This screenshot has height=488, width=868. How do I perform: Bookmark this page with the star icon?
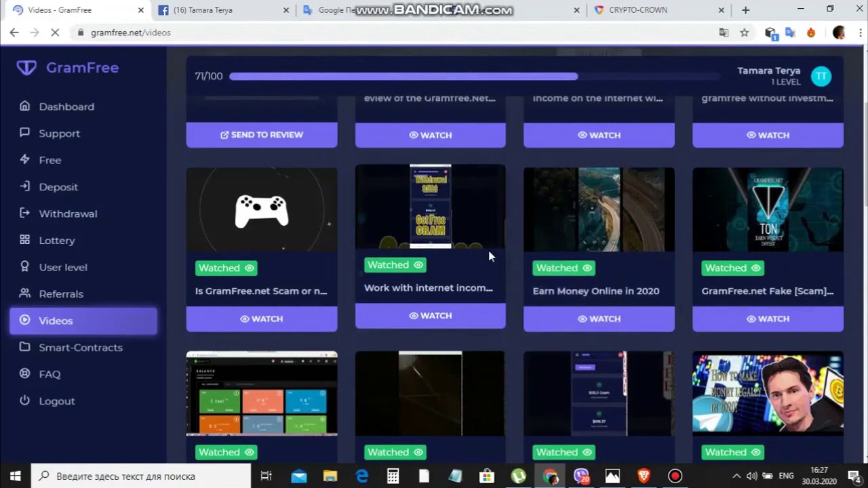tap(744, 33)
